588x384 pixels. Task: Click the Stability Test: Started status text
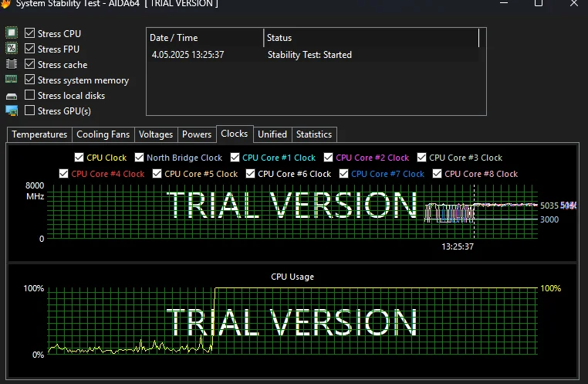click(309, 55)
